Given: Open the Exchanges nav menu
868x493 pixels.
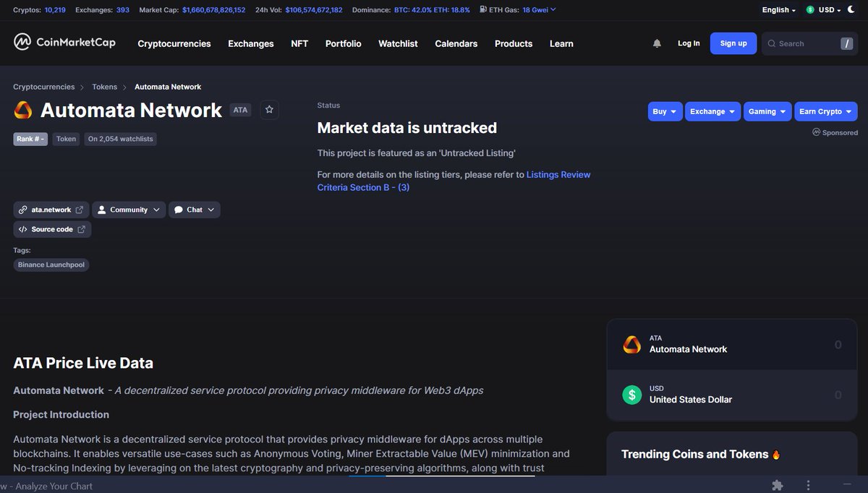Looking at the screenshot, I should coord(251,43).
